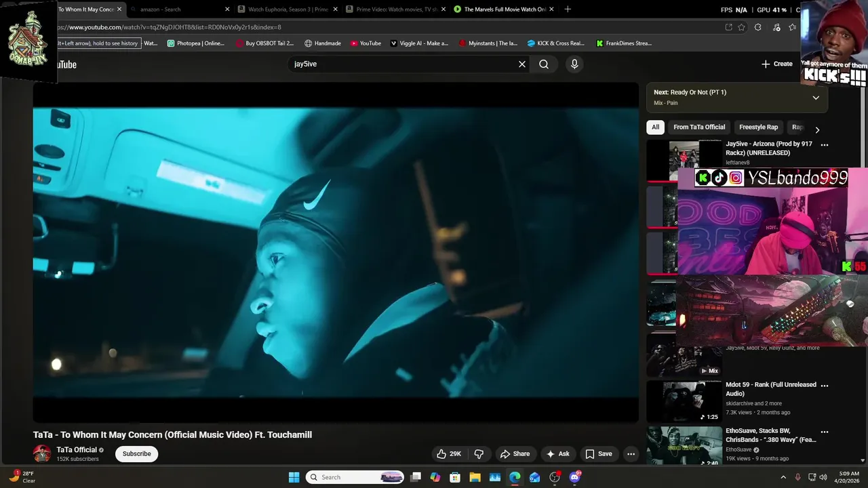Open the Outlook mail taskbar icon
Image resolution: width=868 pixels, height=488 pixels.
pyautogui.click(x=535, y=477)
